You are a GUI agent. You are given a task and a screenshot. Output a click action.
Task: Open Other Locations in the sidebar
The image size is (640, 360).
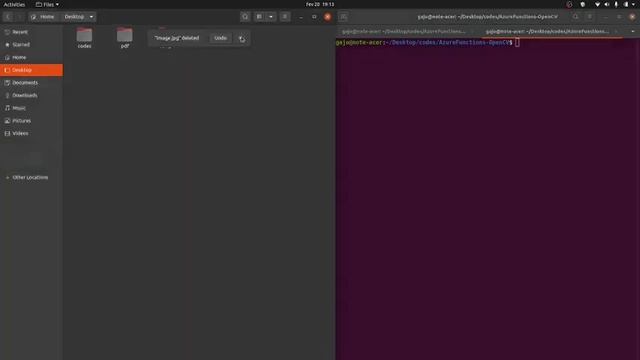click(31, 177)
